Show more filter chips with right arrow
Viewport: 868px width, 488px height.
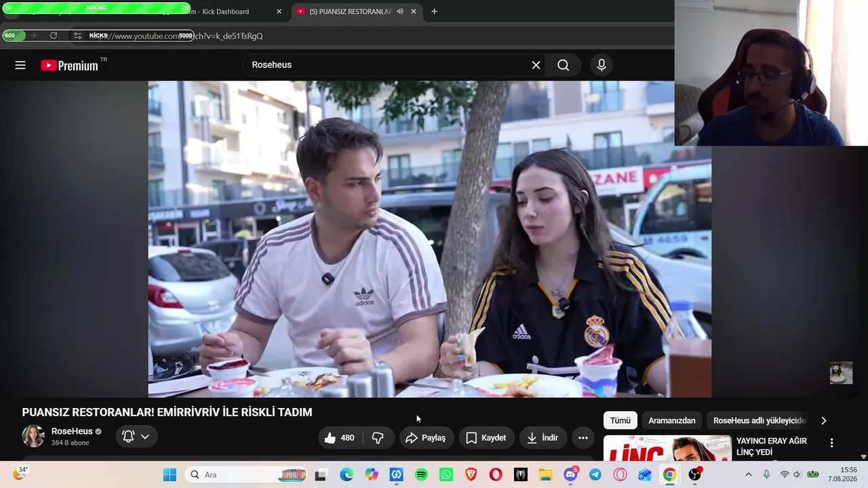coord(823,420)
